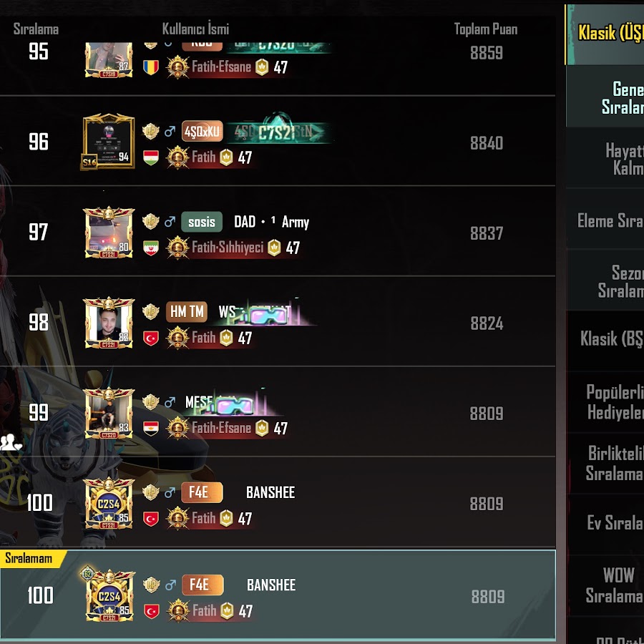The width and height of the screenshot is (644, 644).
Task: Select the HM TM clan tag
Action: [187, 312]
